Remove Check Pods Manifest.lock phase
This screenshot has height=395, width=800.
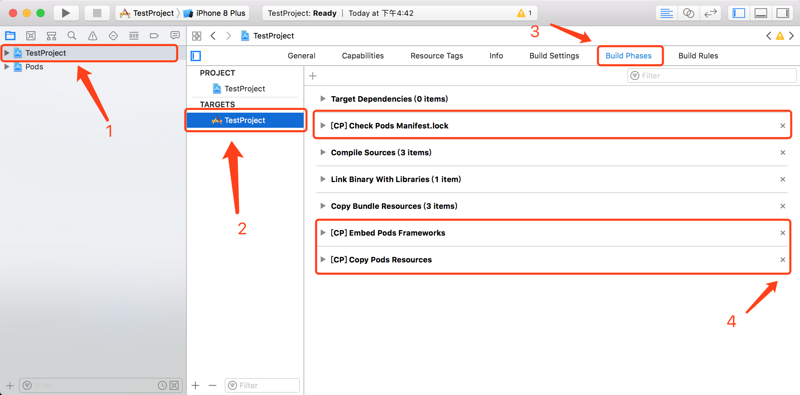(783, 126)
